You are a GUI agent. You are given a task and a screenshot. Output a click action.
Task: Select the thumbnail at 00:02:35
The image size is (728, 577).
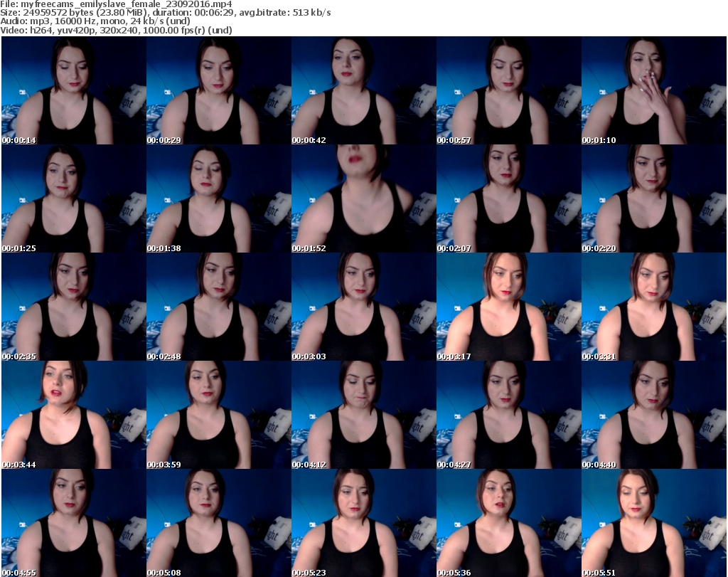click(x=73, y=307)
